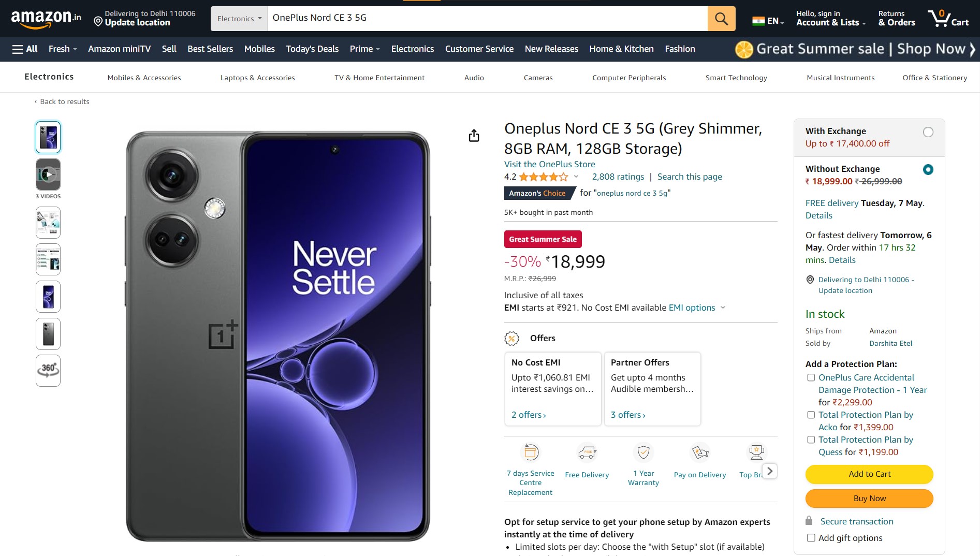This screenshot has height=556, width=980.
Task: Click the orange search magnifier icon
Action: click(x=721, y=18)
